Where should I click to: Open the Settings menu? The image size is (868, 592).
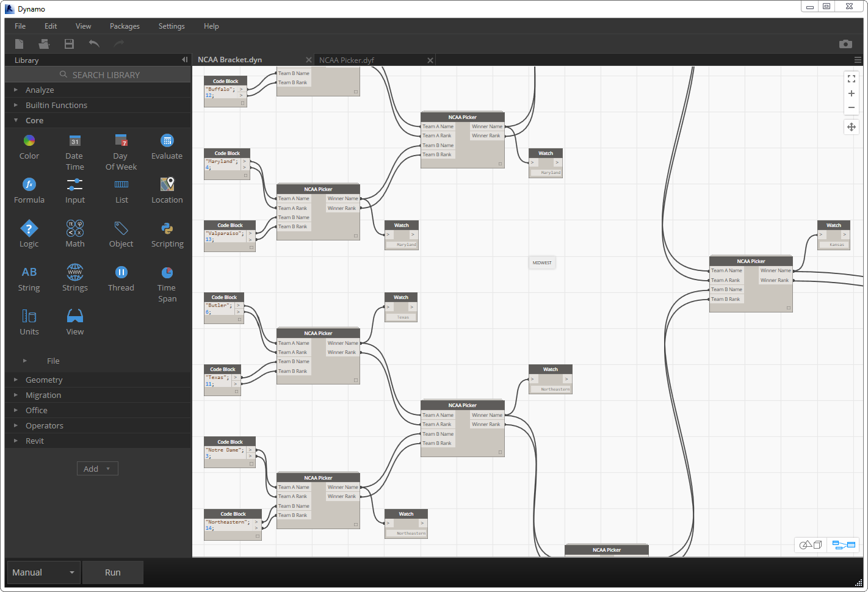pos(172,26)
